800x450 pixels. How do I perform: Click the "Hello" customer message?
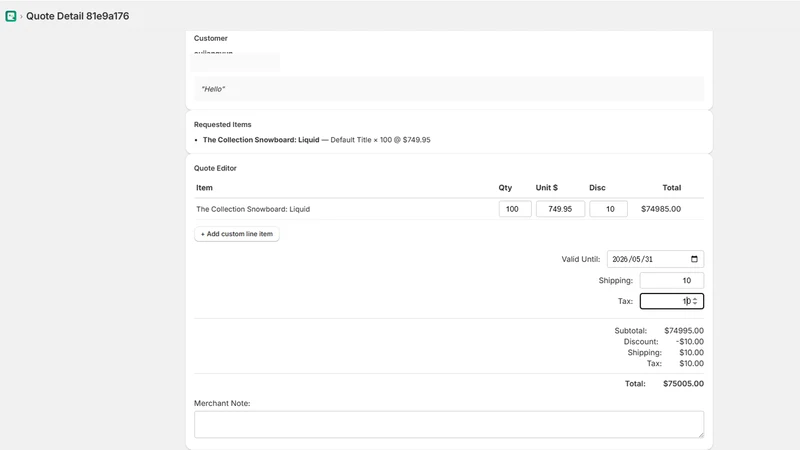(213, 89)
